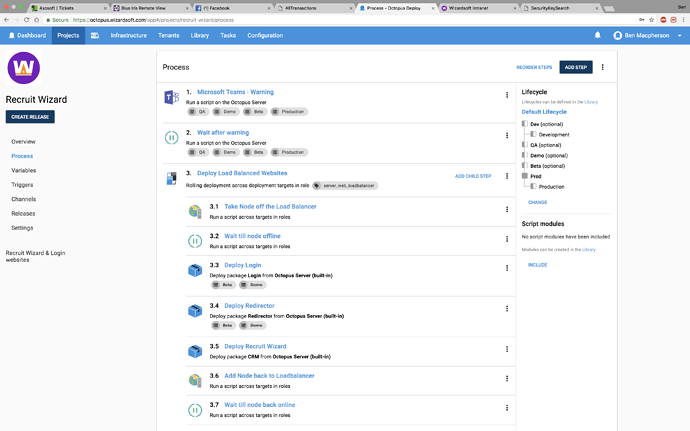Go to project Settings in the sidebar
The height and width of the screenshot is (431, 690).
click(22, 228)
